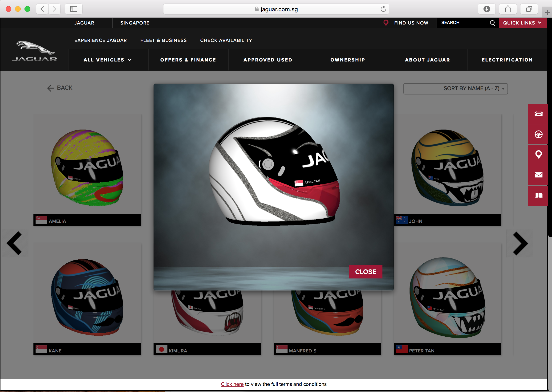This screenshot has height=392, width=552.
Task: Click the JAGUAR top bar link
Action: tap(84, 23)
